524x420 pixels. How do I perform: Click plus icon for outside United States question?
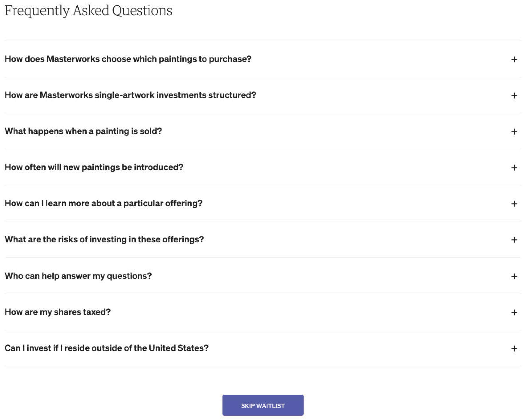point(514,348)
